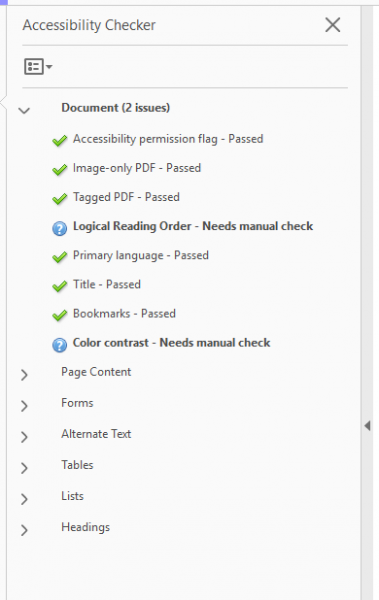This screenshot has width=379, height=600.
Task: Select Color contrast - Needs manual check item
Action: click(172, 342)
